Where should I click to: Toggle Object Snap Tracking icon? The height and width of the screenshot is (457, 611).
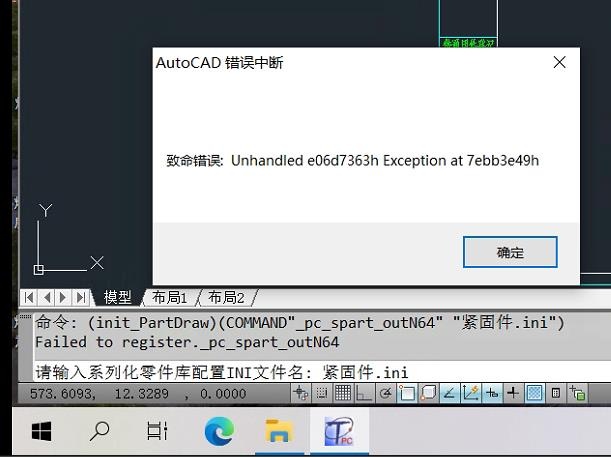[x=449, y=393]
